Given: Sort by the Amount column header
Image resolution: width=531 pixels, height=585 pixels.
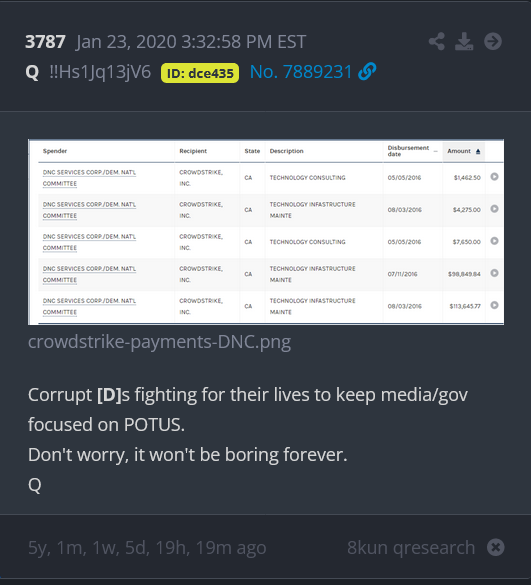Looking at the screenshot, I should [x=463, y=151].
